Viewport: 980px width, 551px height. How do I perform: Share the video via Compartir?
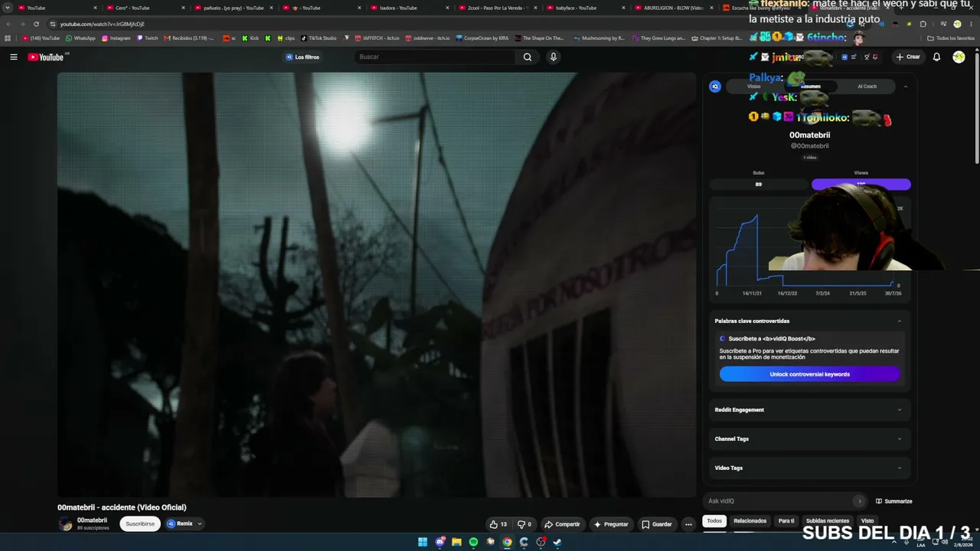coord(562,524)
